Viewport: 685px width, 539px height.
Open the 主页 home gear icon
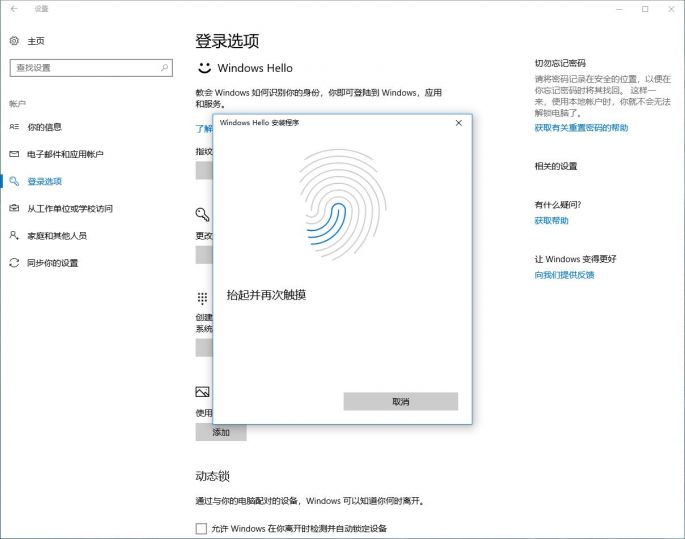coord(14,41)
